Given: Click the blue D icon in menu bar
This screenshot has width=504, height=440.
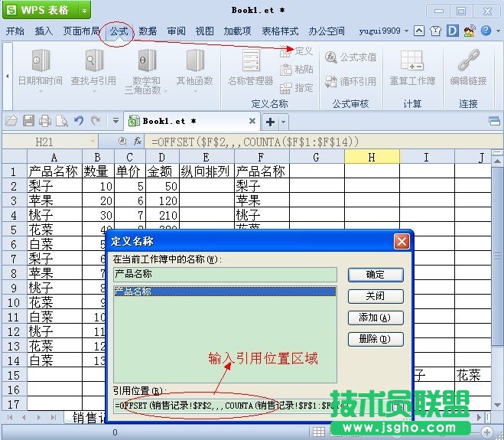Looking at the screenshot, I should [453, 31].
